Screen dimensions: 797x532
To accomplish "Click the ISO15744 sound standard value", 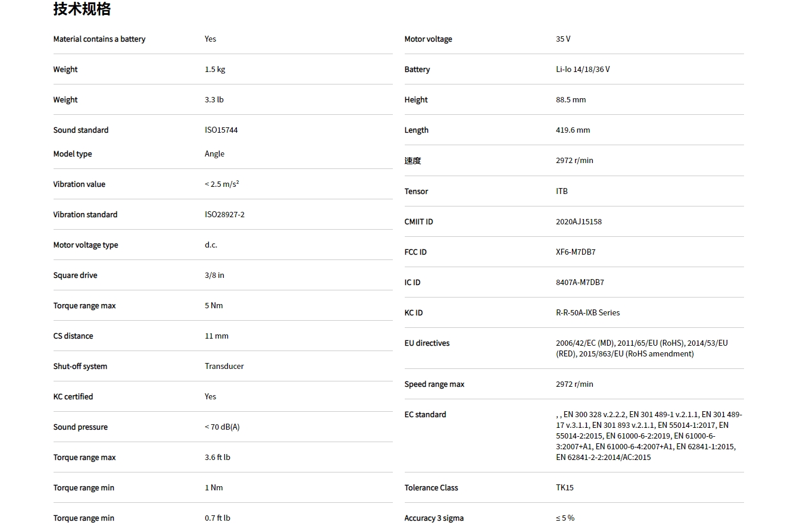I will click(x=221, y=130).
